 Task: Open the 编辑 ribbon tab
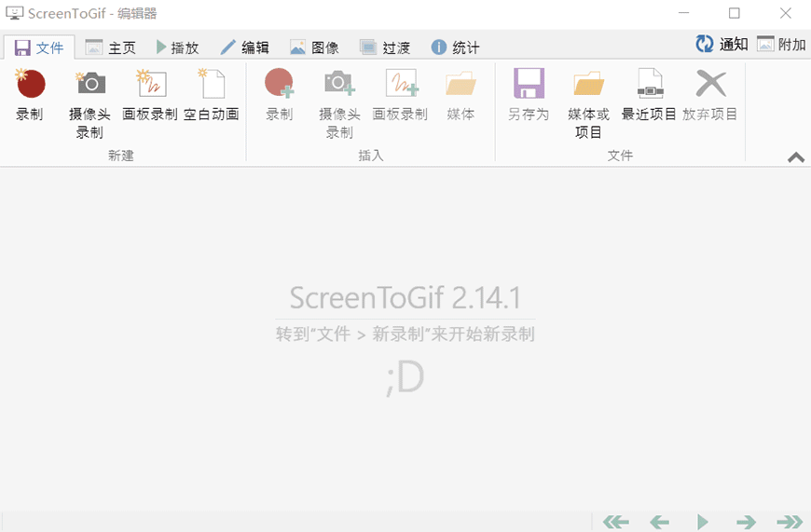(244, 48)
